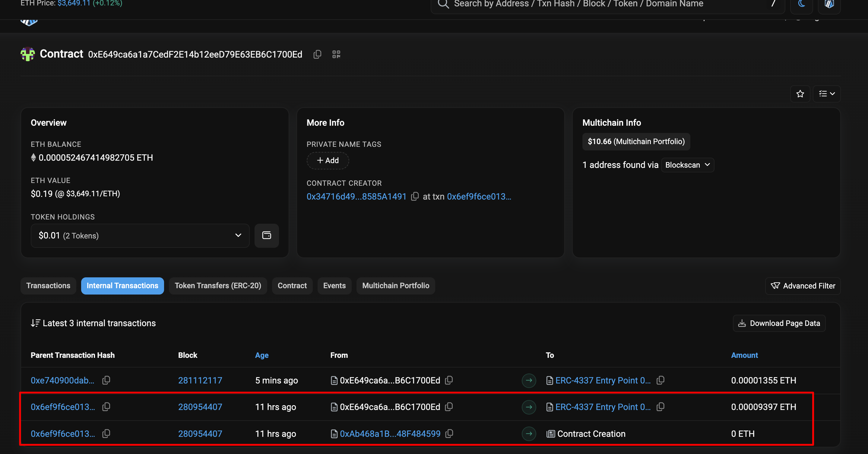Open the Events tab
The height and width of the screenshot is (454, 868).
pos(334,285)
